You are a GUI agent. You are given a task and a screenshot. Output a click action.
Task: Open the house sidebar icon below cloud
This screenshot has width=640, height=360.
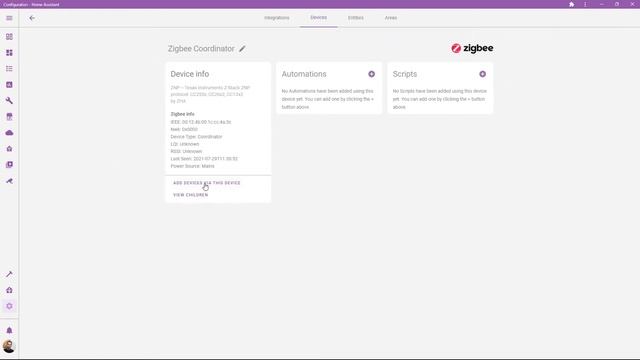[x=9, y=149]
